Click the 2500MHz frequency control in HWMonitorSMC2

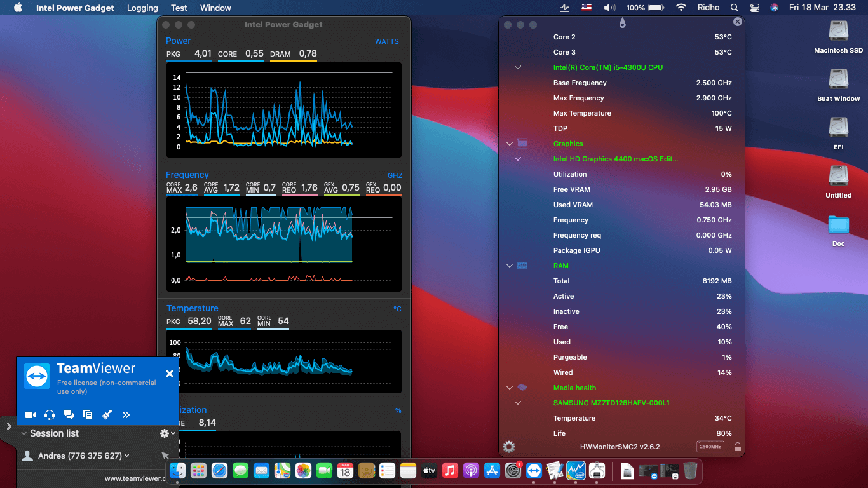[x=709, y=446]
